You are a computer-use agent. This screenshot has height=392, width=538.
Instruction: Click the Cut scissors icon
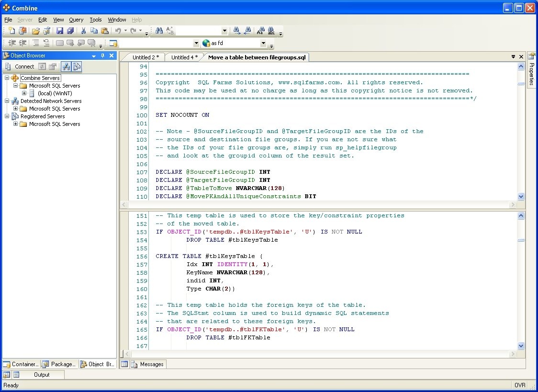(x=83, y=31)
